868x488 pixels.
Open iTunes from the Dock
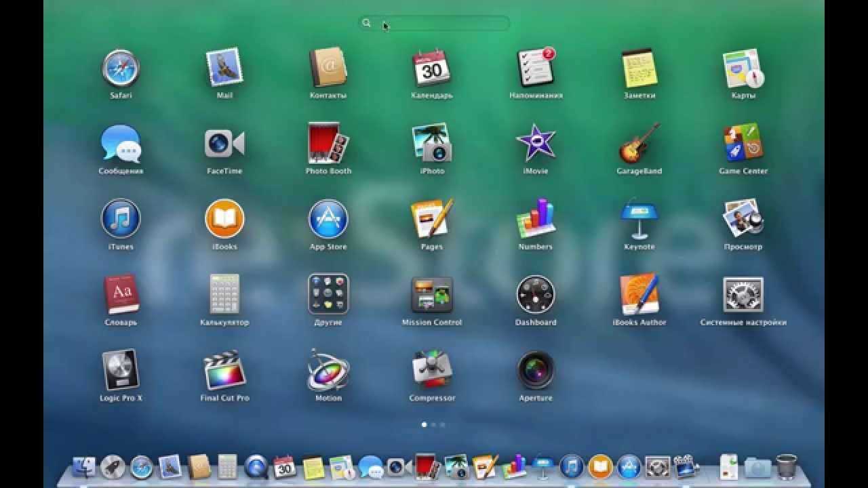point(572,466)
